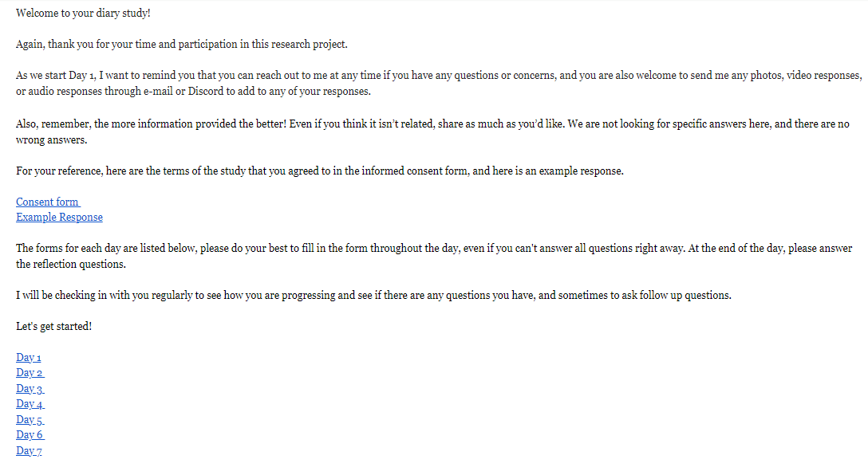This screenshot has height=475, width=868.
Task: Follow the Day 6 link
Action: 30,434
